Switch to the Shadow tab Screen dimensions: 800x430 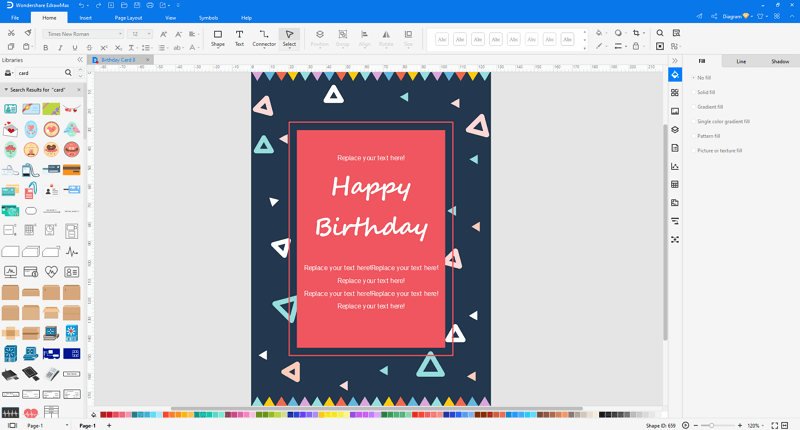(x=779, y=62)
